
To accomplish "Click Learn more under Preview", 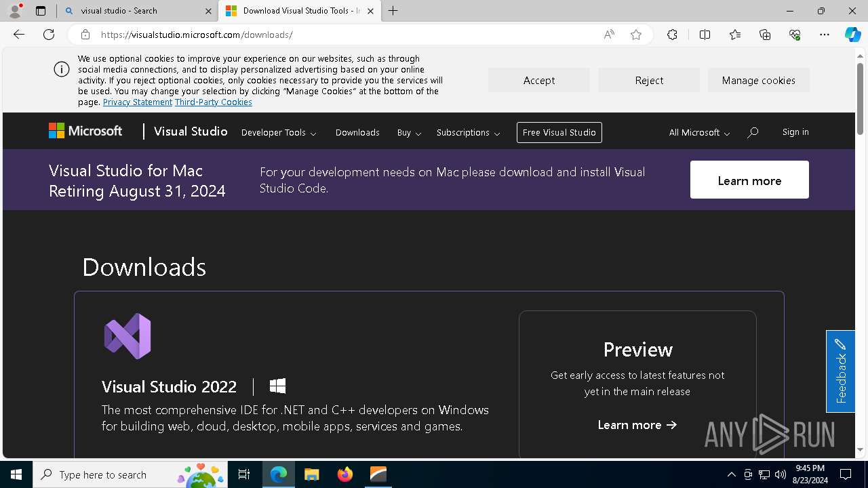I will tap(637, 425).
